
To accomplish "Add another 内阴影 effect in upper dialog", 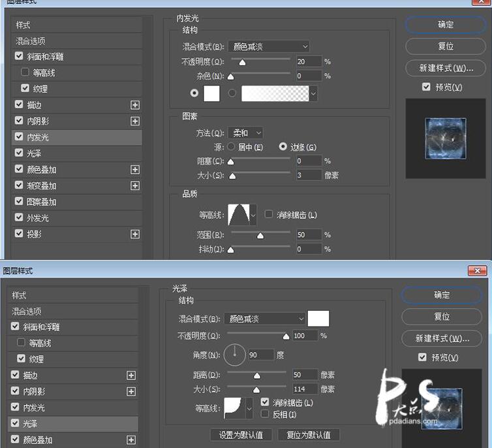I will (x=135, y=121).
